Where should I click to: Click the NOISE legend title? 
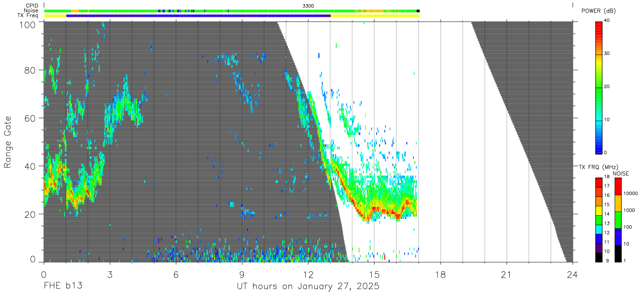[x=620, y=173]
